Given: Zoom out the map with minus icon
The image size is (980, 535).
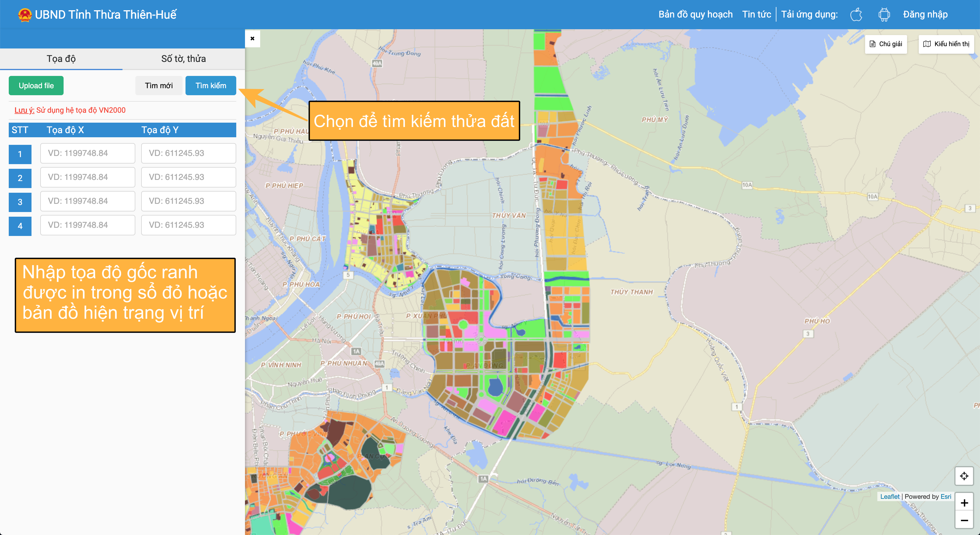Looking at the screenshot, I should [x=964, y=520].
